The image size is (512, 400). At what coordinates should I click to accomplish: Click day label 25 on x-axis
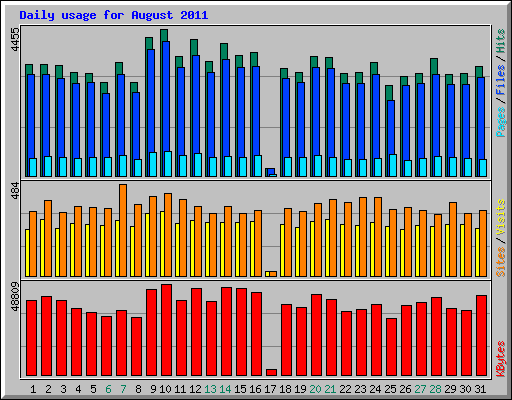(x=390, y=389)
